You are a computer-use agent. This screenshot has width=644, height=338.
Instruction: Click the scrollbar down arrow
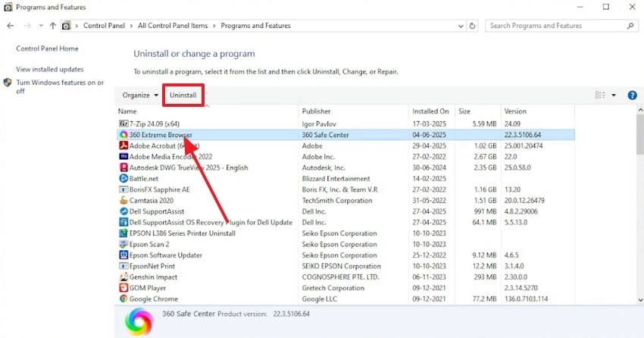coord(640,300)
